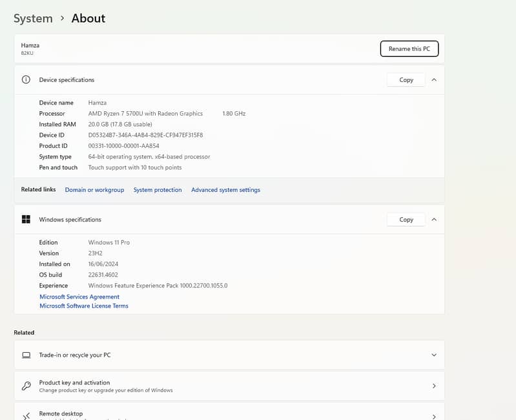Collapse the Windows specifications section
516x420 pixels.
point(434,219)
